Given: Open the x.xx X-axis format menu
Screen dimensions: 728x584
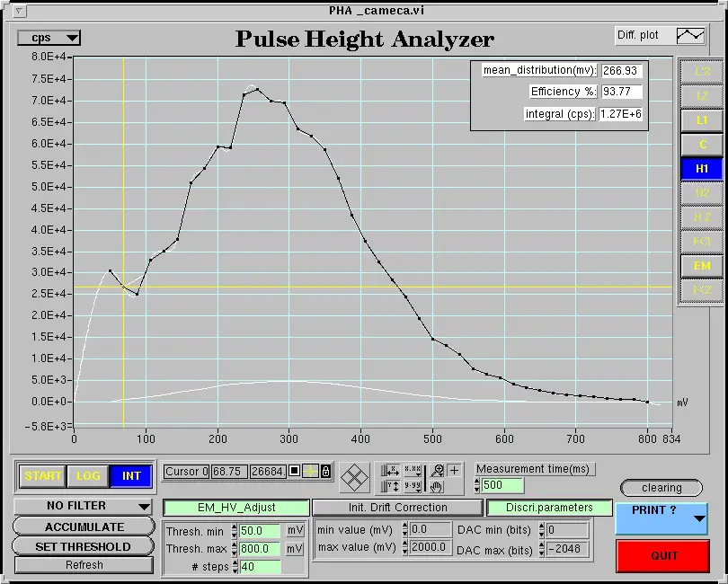Looking at the screenshot, I should coord(413,470).
